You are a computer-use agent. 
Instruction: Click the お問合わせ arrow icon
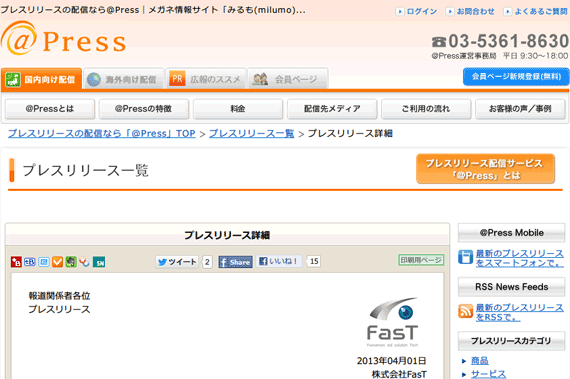450,12
